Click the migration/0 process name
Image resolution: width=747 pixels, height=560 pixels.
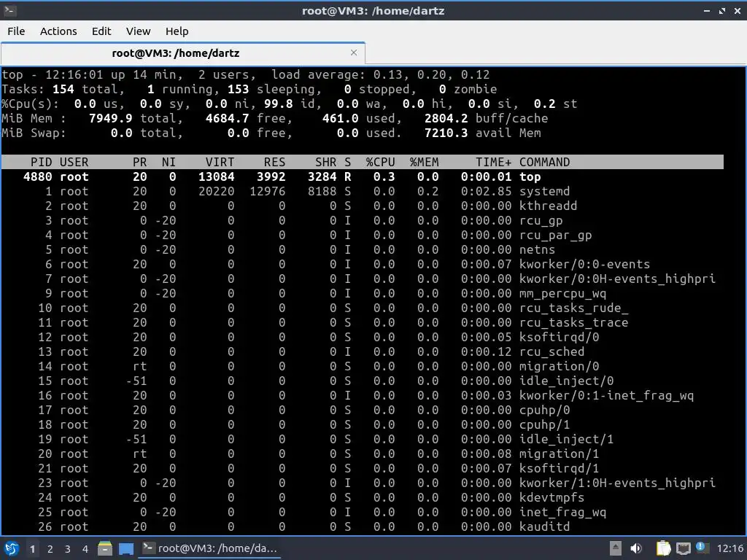coord(559,367)
